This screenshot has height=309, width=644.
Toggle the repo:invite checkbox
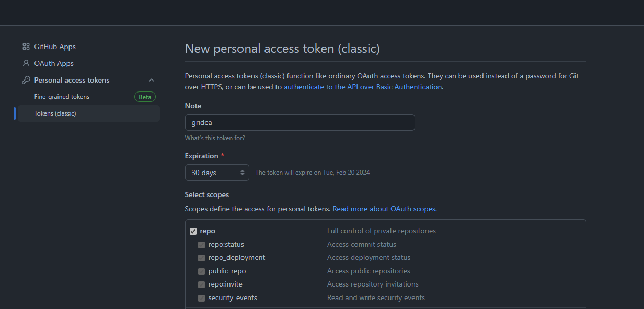click(201, 284)
